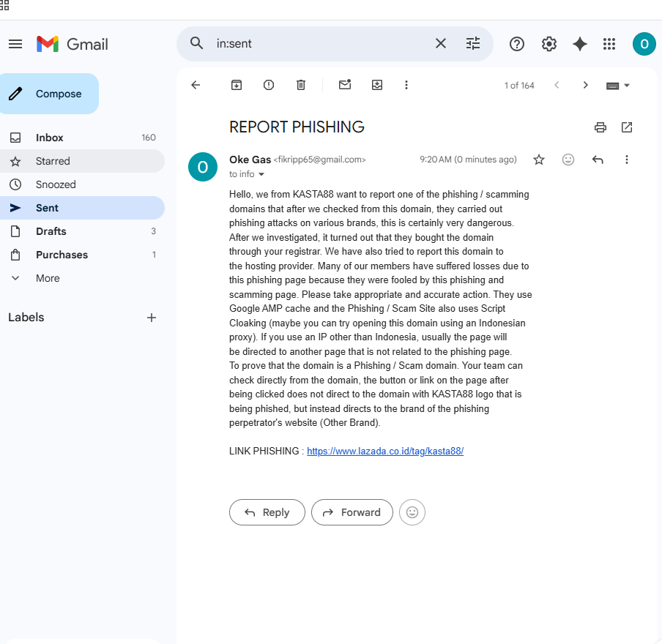Archive this conversation
662x644 pixels.
click(x=237, y=85)
